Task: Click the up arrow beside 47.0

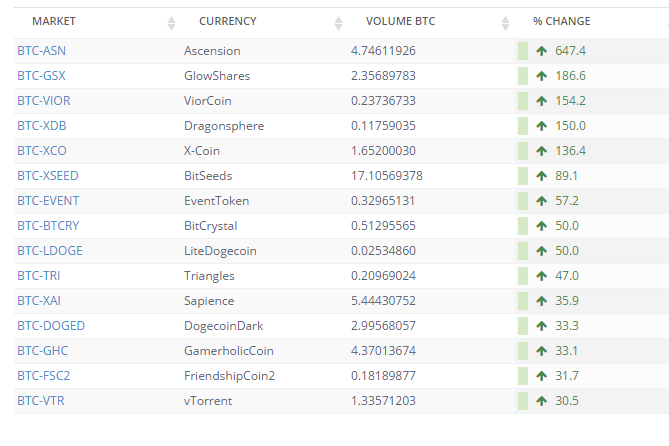Action: (x=541, y=276)
